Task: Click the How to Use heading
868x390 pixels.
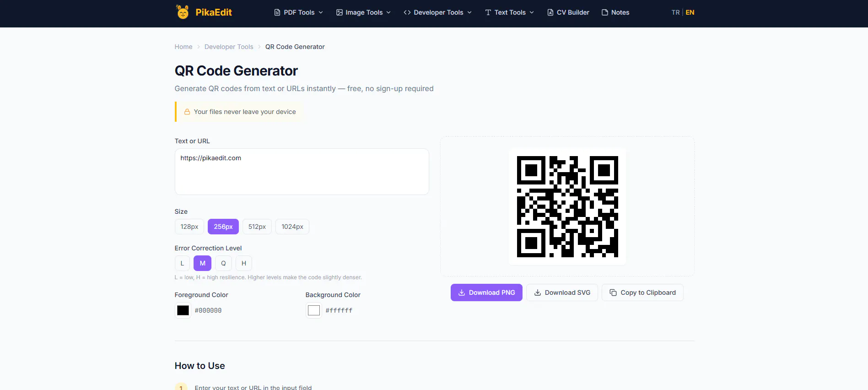Action: [x=200, y=366]
